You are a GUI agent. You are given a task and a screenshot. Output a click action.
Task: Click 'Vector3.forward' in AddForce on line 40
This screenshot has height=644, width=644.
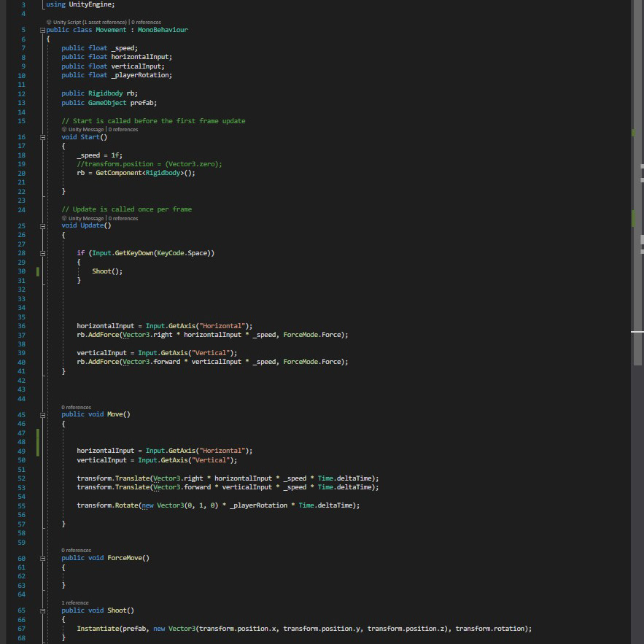coord(152,362)
